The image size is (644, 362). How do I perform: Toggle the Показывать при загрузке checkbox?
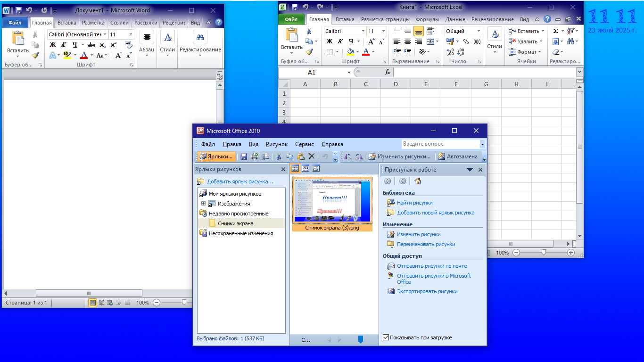coord(386,337)
